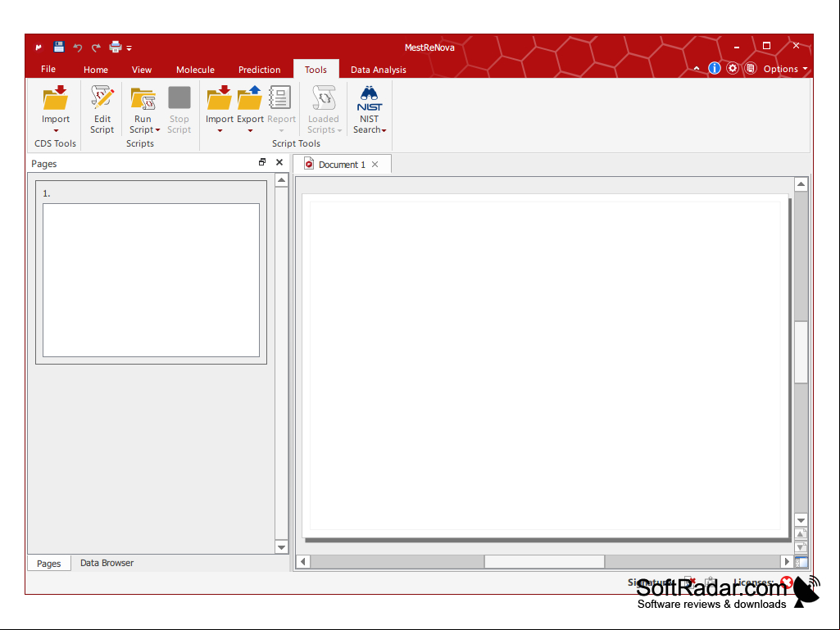Expand the Export dropdown arrow
This screenshot has width=840, height=630.
pyautogui.click(x=250, y=131)
